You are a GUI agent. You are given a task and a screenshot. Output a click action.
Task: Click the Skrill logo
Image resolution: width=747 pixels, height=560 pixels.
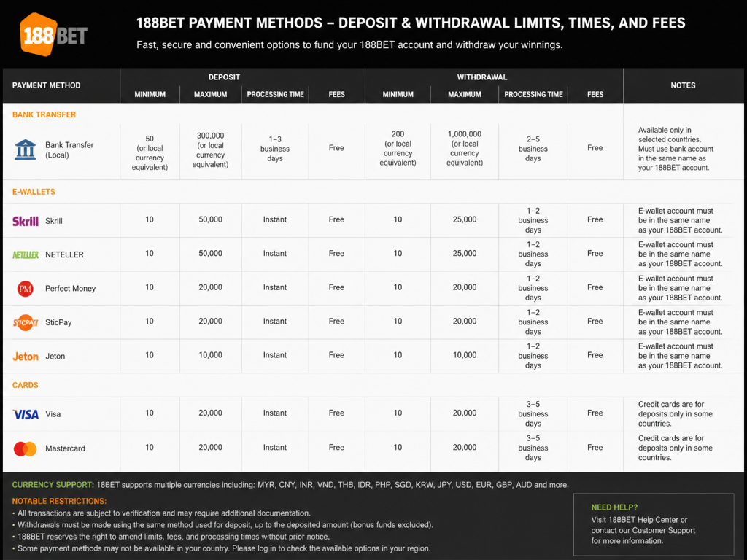(x=26, y=221)
